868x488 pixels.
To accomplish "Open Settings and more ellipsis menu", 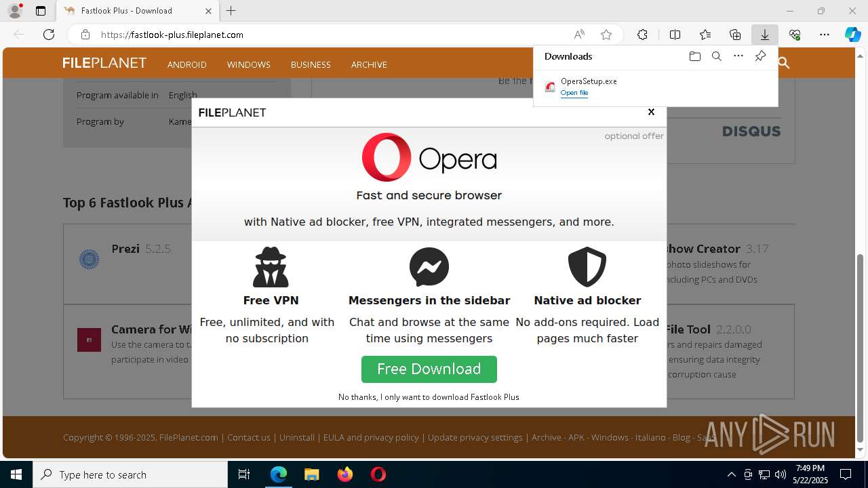I will pos(825,35).
